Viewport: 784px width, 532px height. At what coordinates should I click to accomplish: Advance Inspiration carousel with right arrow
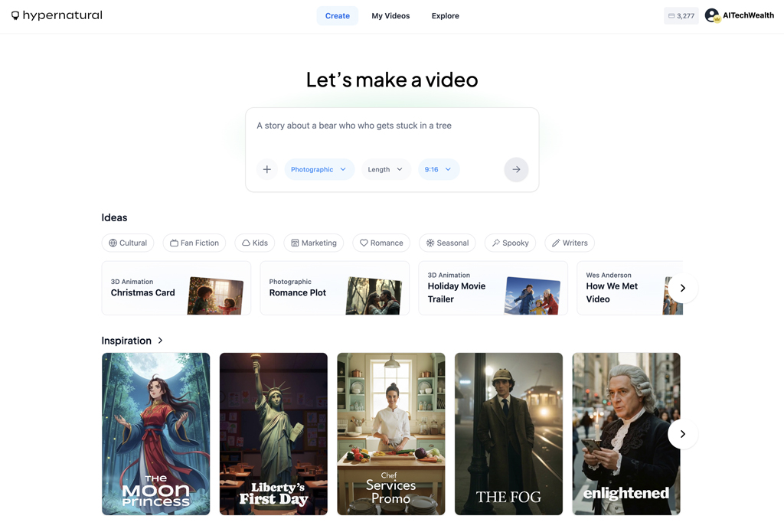coord(682,434)
